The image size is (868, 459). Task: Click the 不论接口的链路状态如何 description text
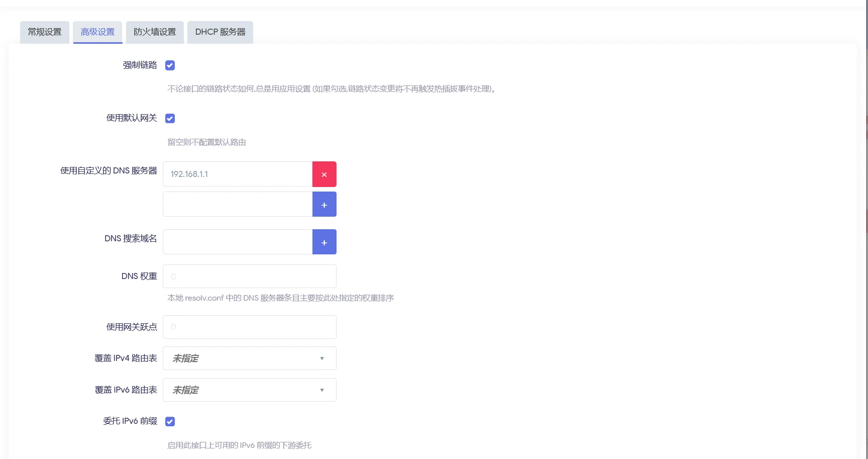click(332, 89)
